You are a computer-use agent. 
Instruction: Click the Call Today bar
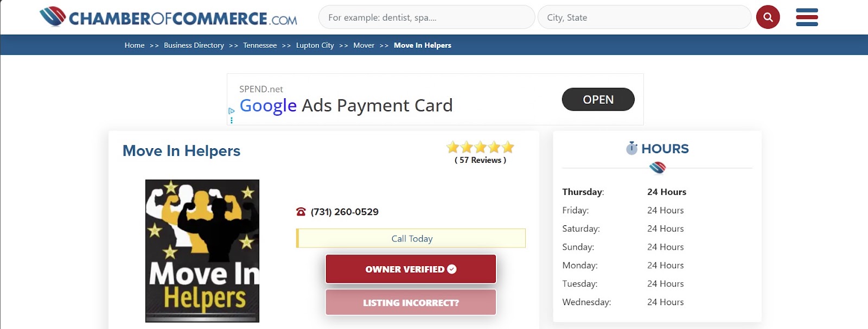pos(411,238)
